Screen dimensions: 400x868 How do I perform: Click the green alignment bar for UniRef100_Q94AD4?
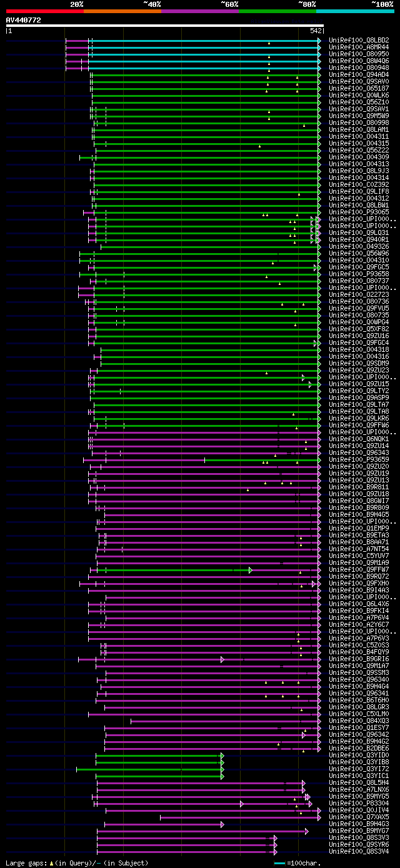tap(204, 75)
